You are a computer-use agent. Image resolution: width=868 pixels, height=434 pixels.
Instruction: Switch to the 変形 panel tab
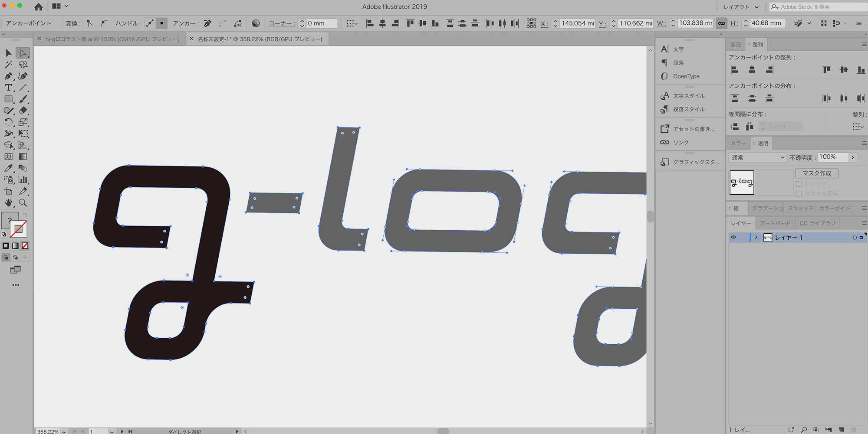[x=736, y=44]
